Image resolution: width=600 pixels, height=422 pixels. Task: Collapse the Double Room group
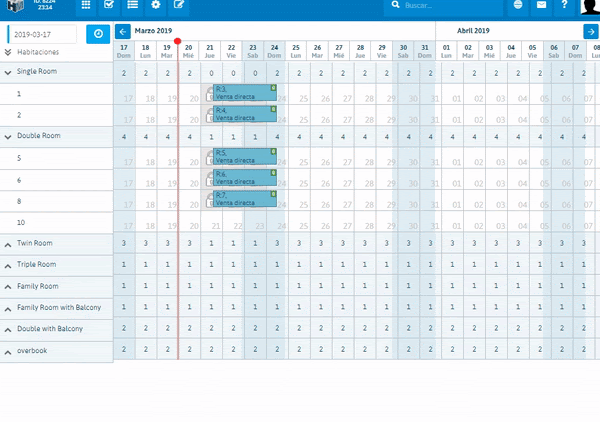click(8, 136)
